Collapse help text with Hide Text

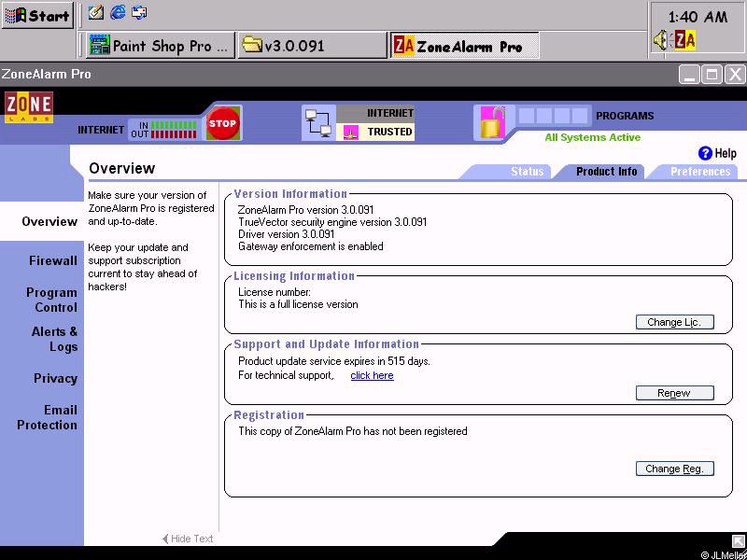(188, 539)
